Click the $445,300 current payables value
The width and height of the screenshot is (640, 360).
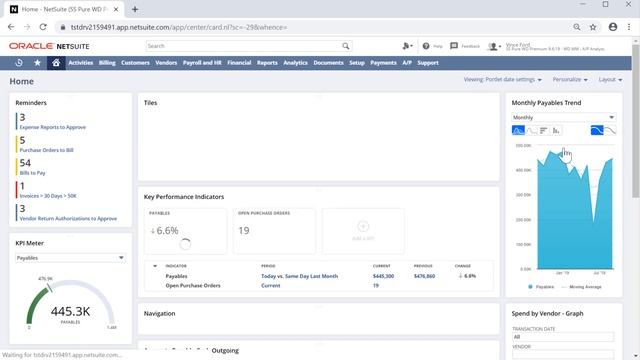[x=383, y=276]
